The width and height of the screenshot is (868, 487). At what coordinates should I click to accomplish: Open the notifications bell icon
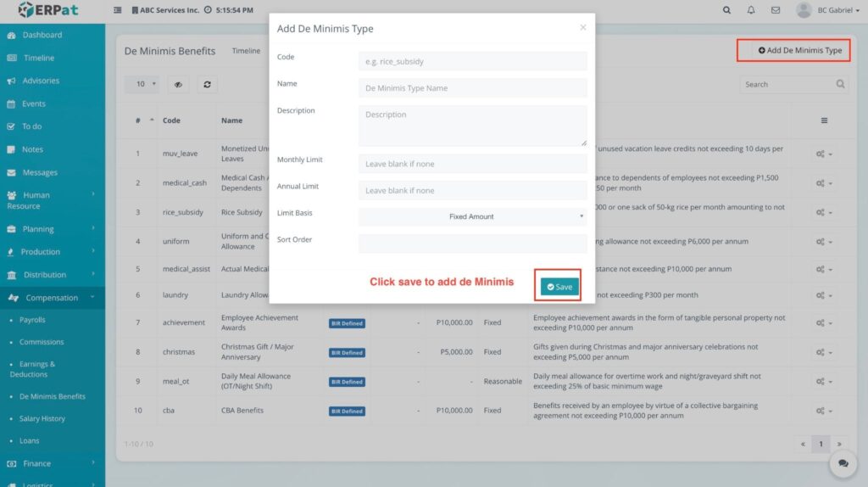pyautogui.click(x=751, y=10)
